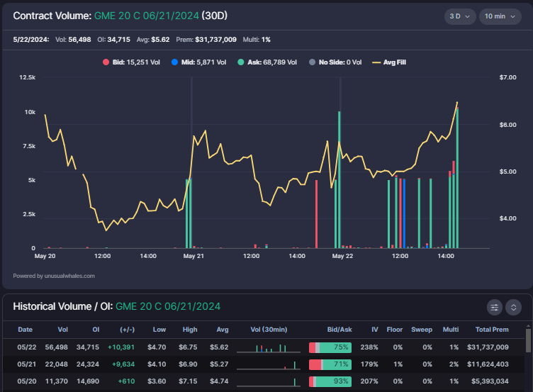Sort table by Multi column header
Image resolution: width=533 pixels, height=392 pixels.
[x=451, y=330]
